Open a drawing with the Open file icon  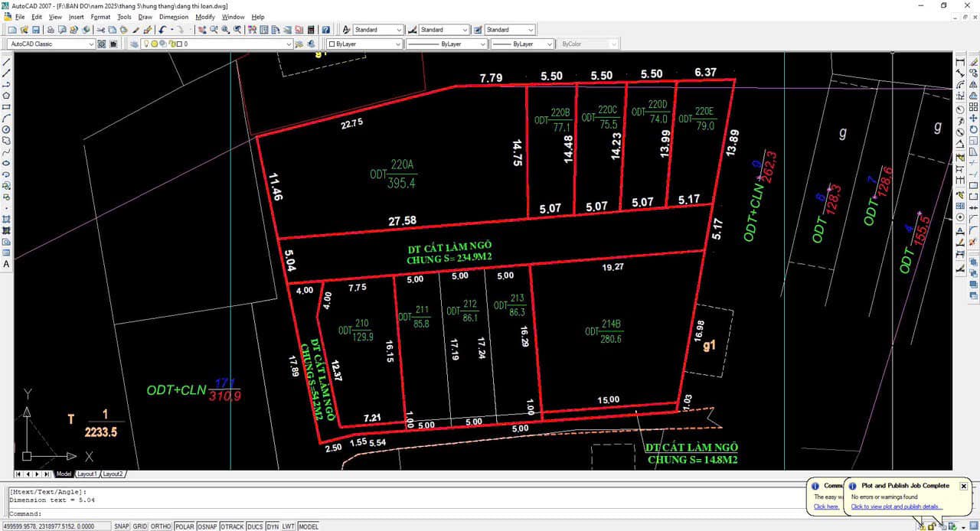point(24,29)
